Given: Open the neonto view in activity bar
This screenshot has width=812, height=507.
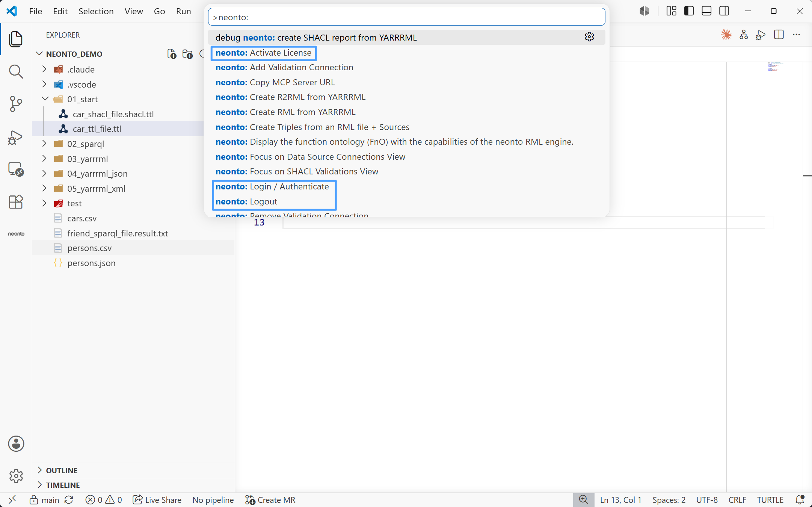Looking at the screenshot, I should click(x=16, y=234).
